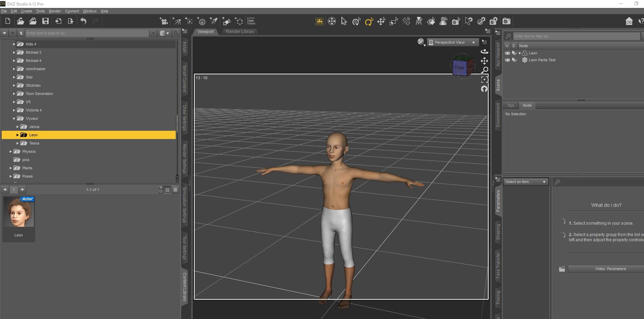Toggle selectability of Leon node
644x319 pixels.
pos(514,53)
